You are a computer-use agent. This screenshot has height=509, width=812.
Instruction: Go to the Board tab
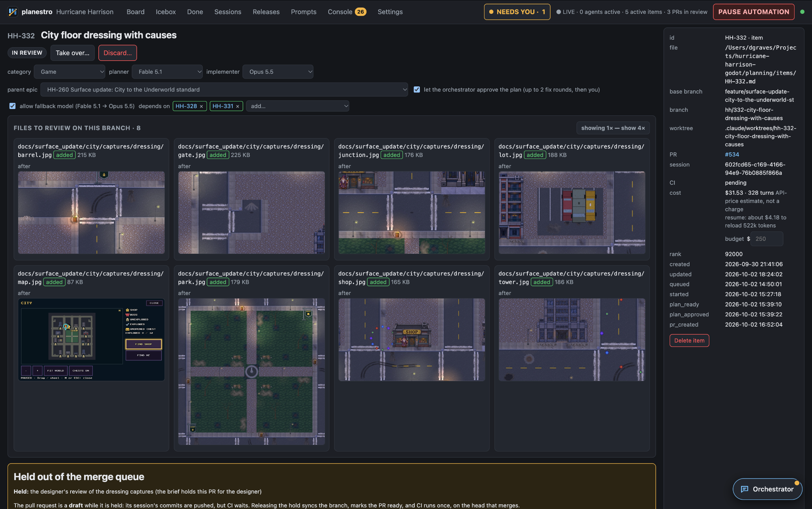pos(136,12)
